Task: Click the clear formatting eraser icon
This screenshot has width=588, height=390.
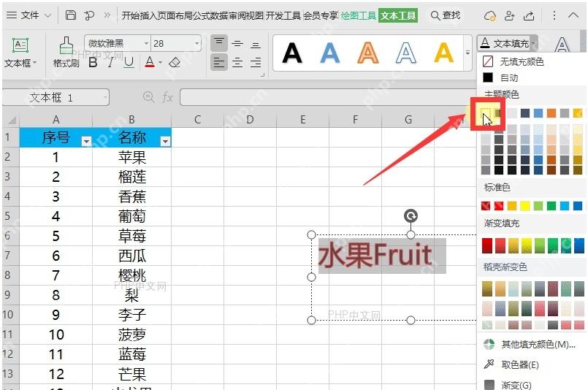Action: click(175, 62)
